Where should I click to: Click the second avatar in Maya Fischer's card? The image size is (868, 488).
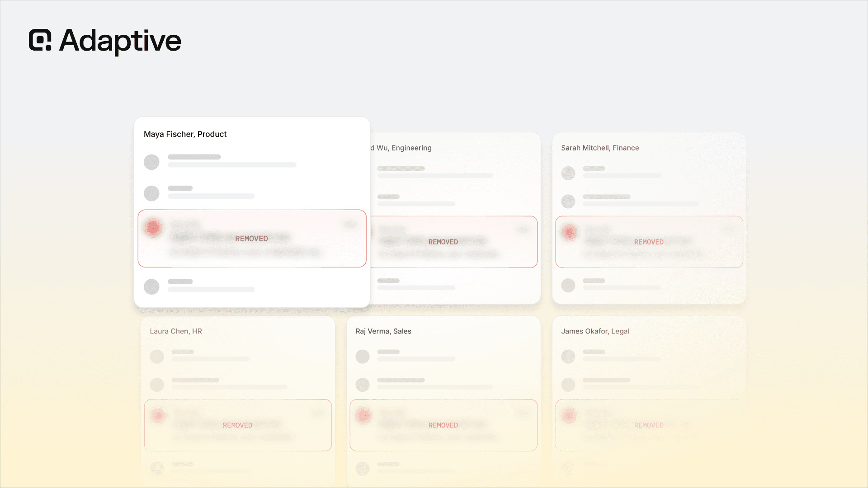point(151,193)
